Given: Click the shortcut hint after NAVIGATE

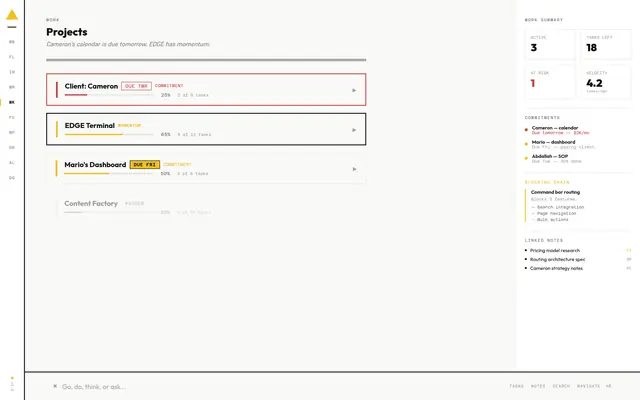Looking at the screenshot, I should pyautogui.click(x=609, y=386).
